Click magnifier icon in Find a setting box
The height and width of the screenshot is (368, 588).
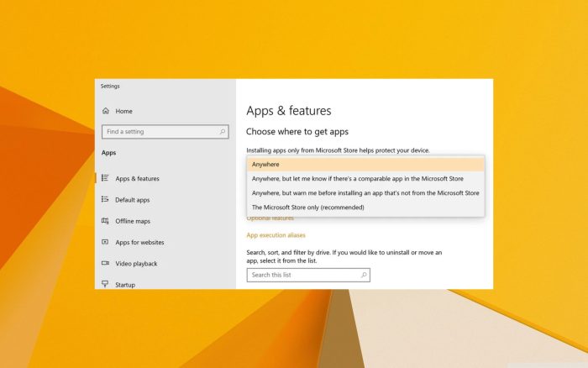point(223,131)
